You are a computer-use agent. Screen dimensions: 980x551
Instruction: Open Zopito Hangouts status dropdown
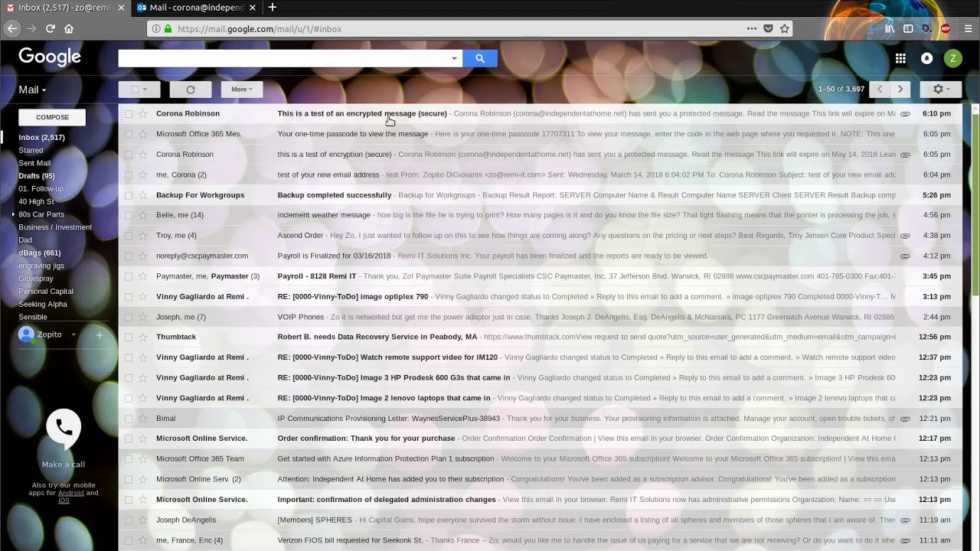tap(73, 334)
